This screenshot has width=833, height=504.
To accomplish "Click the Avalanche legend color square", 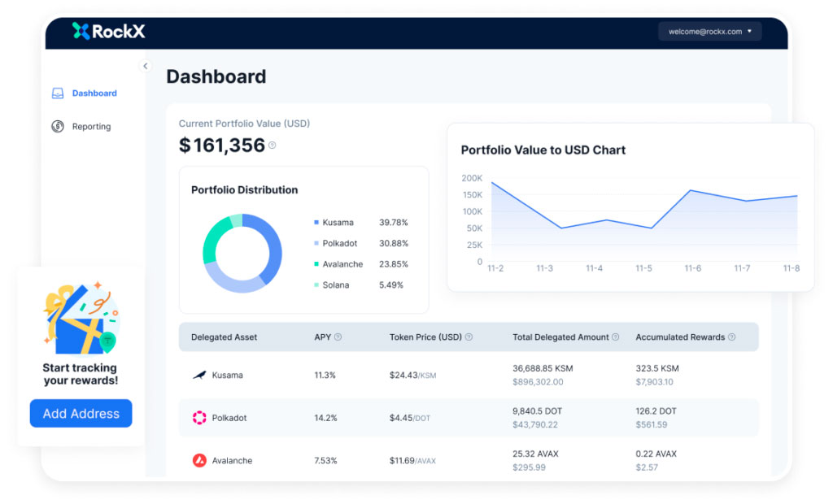I will click(316, 264).
